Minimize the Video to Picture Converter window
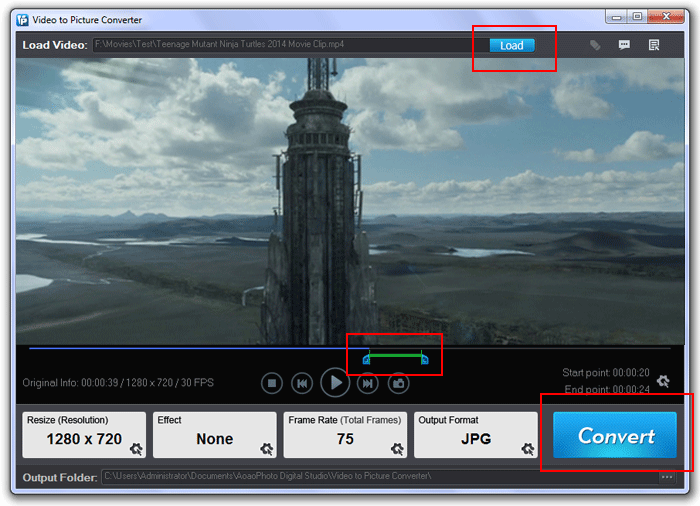The image size is (700, 506). click(x=616, y=17)
